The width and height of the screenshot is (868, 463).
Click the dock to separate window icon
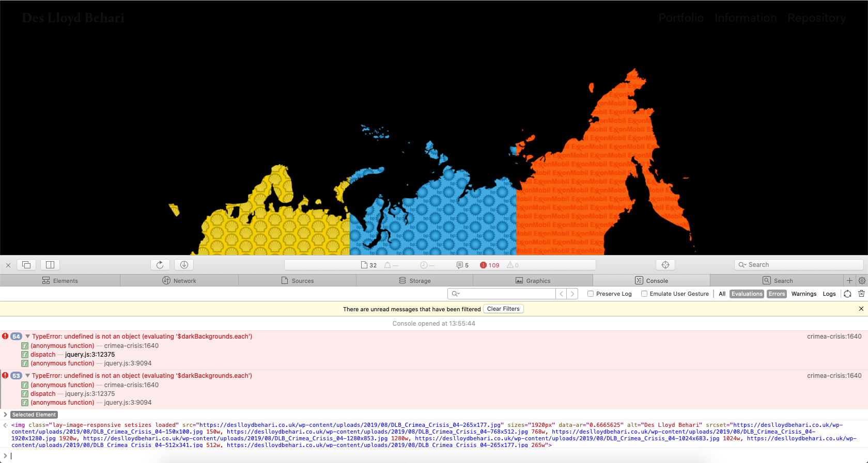click(x=26, y=265)
